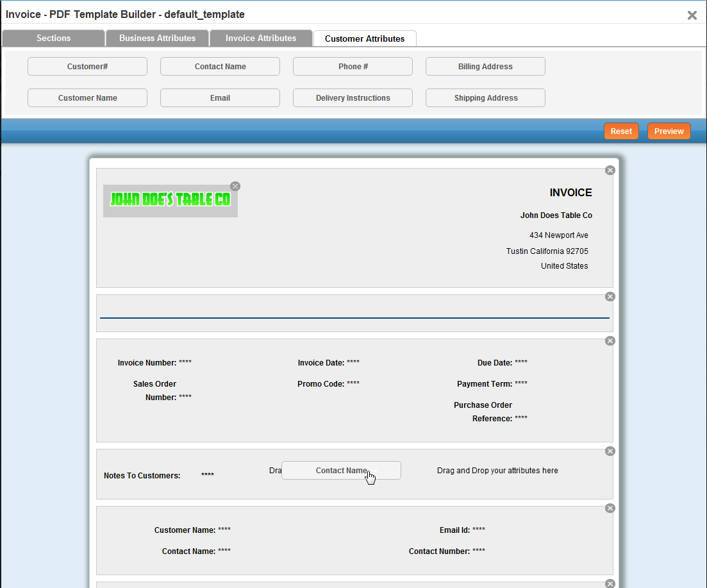Image resolution: width=707 pixels, height=588 pixels.
Task: Remove the blue divider line section
Action: [x=610, y=296]
